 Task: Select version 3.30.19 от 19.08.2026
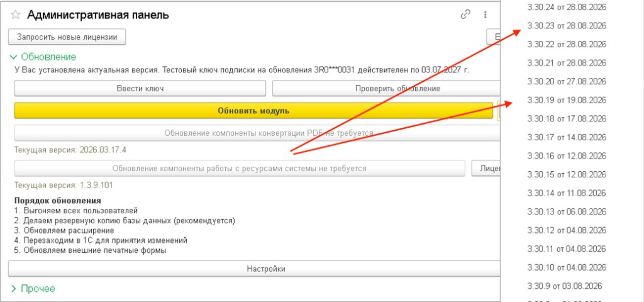567,100
